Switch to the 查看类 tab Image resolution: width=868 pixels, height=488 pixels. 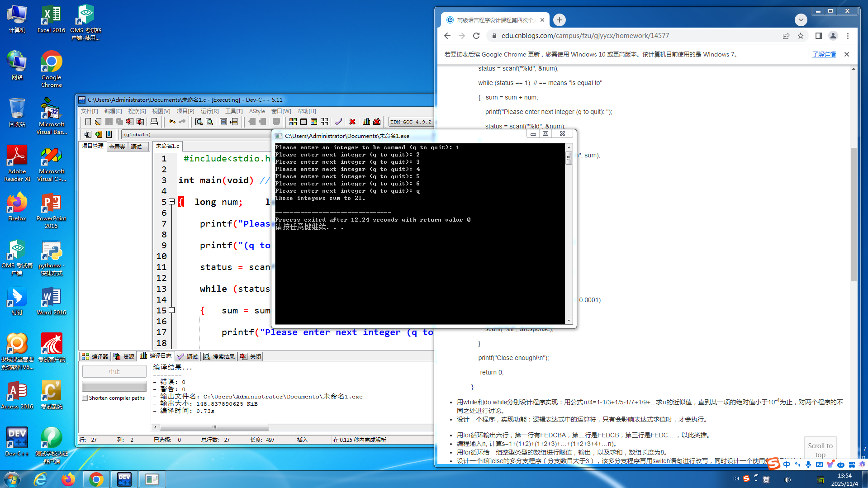pyautogui.click(x=117, y=147)
